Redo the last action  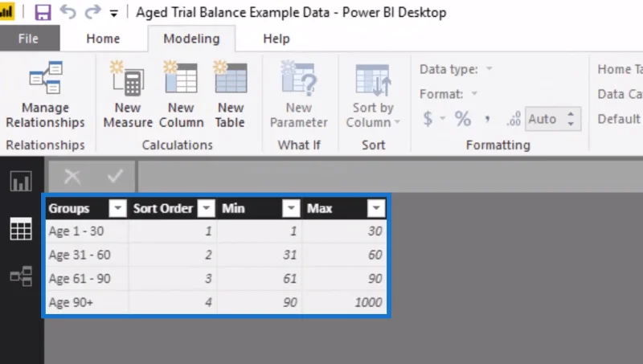pos(92,12)
